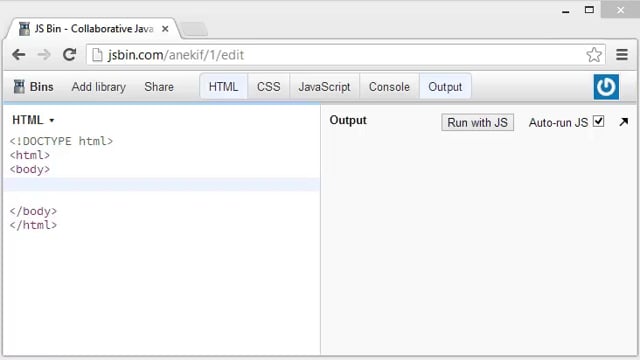This screenshot has height=360, width=640.
Task: Pop out the output with the arrow icon
Action: [x=623, y=122]
